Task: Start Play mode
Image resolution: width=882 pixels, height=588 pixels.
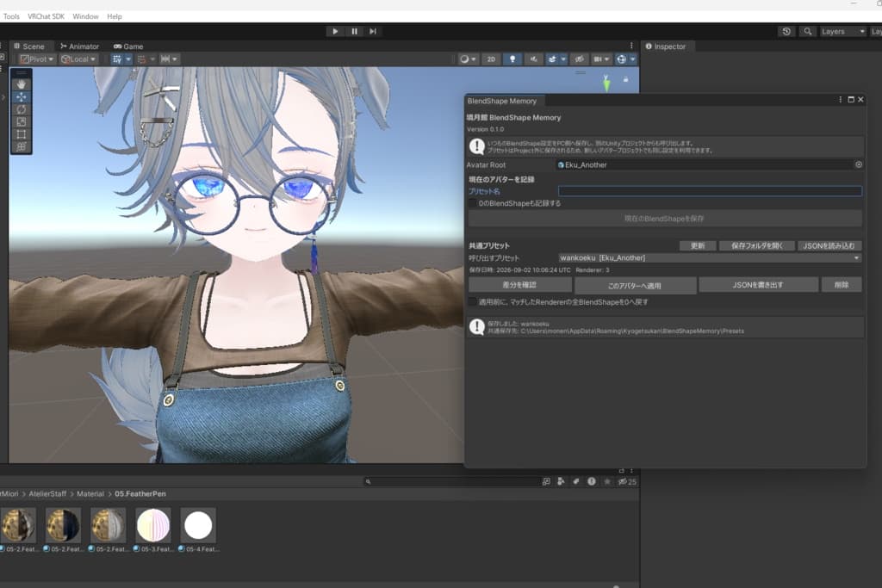Action: coord(335,32)
